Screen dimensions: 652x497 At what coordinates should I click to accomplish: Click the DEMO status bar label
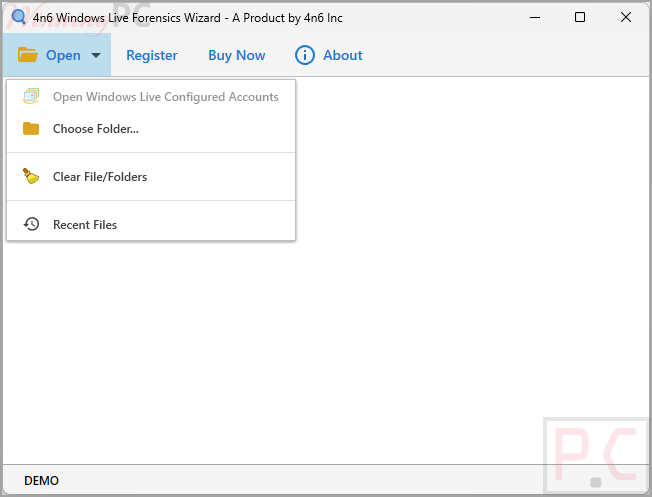[41, 481]
